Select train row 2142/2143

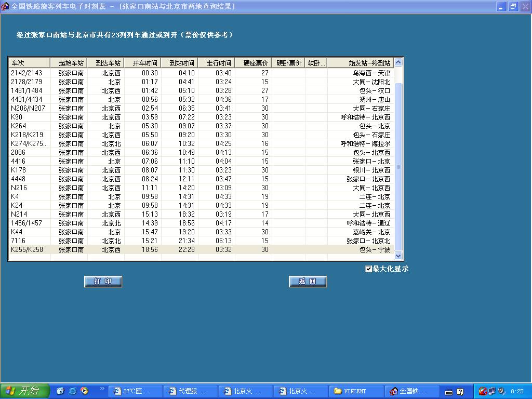(201, 73)
